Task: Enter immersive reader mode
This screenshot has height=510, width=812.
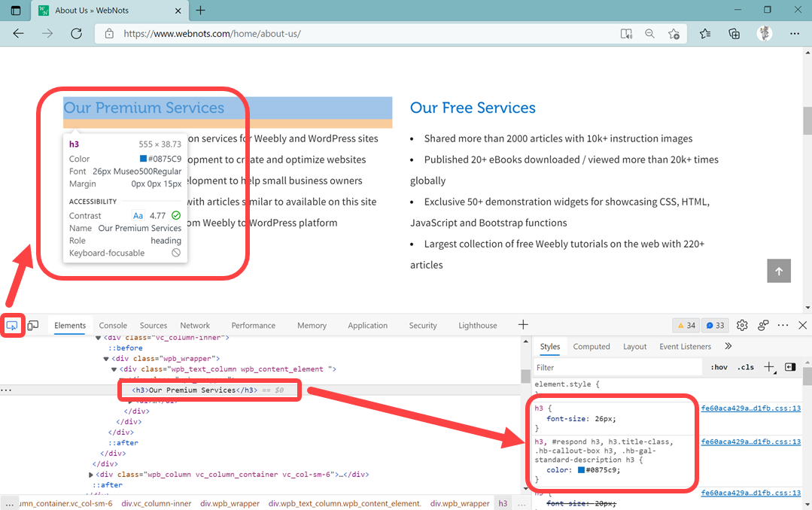Action: coord(626,34)
